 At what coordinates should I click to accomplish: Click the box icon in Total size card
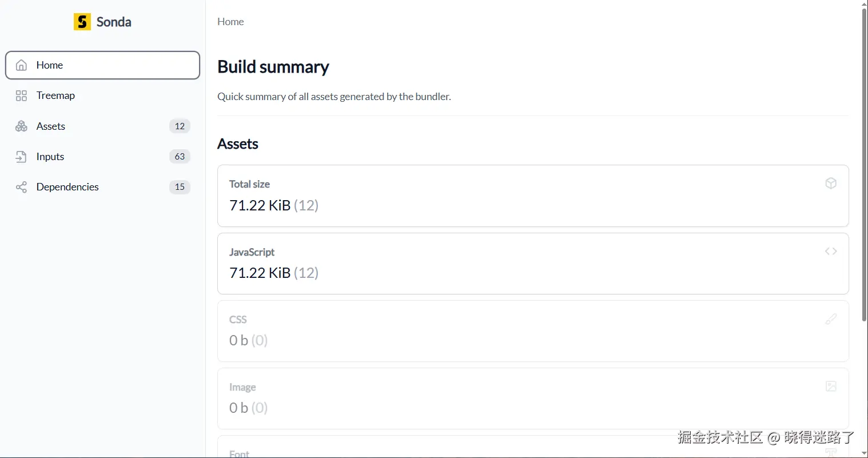click(831, 183)
